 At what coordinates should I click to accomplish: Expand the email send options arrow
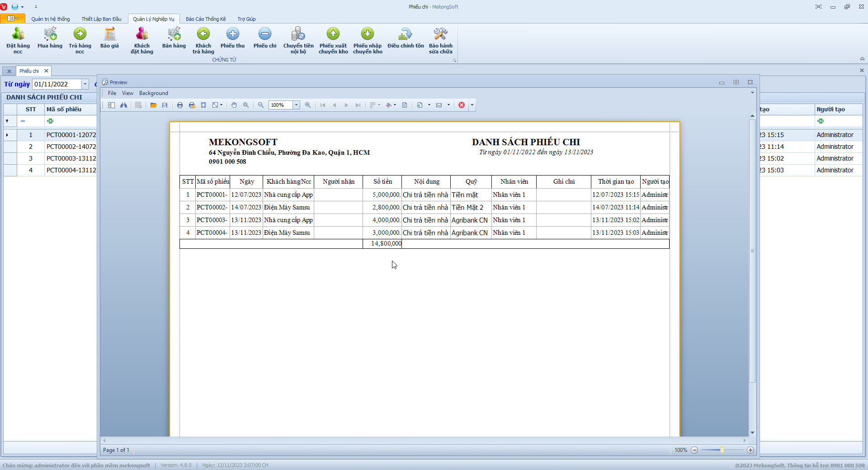click(x=448, y=105)
